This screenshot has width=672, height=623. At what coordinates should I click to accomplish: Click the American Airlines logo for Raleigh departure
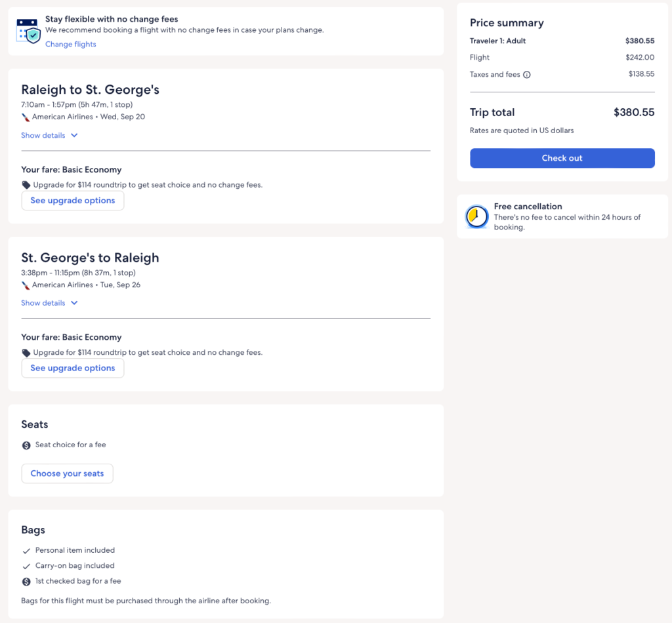(x=26, y=117)
